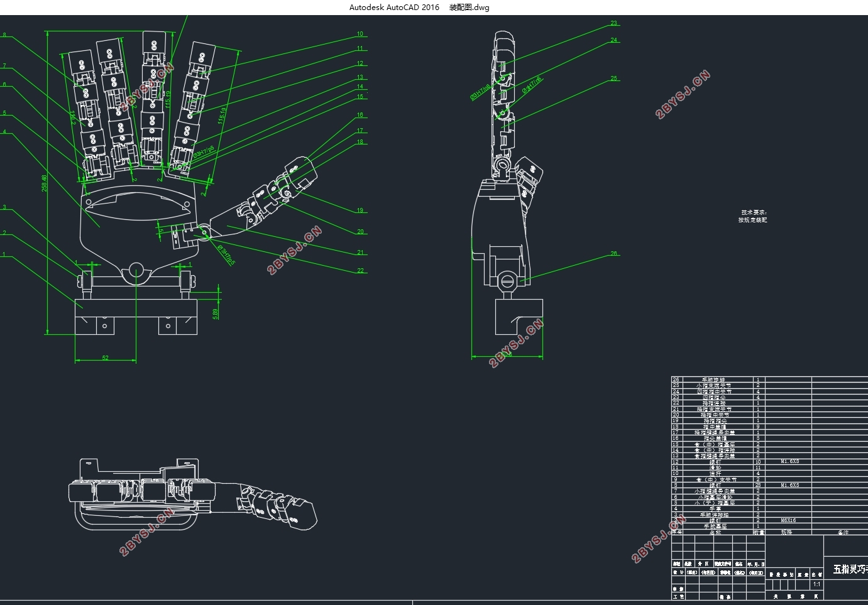This screenshot has height=605, width=868.
Task: Select the 52 base width dimension
Action: click(105, 358)
